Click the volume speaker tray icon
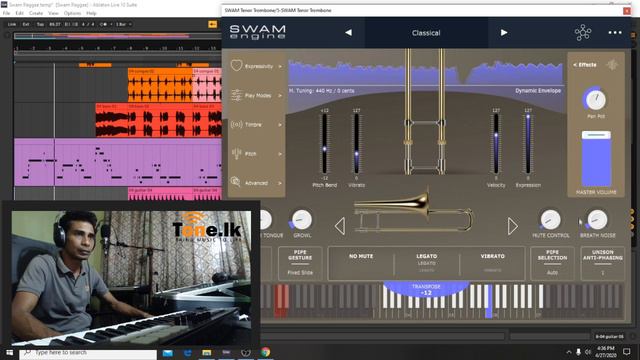The height and width of the screenshot is (360, 640). point(588,352)
